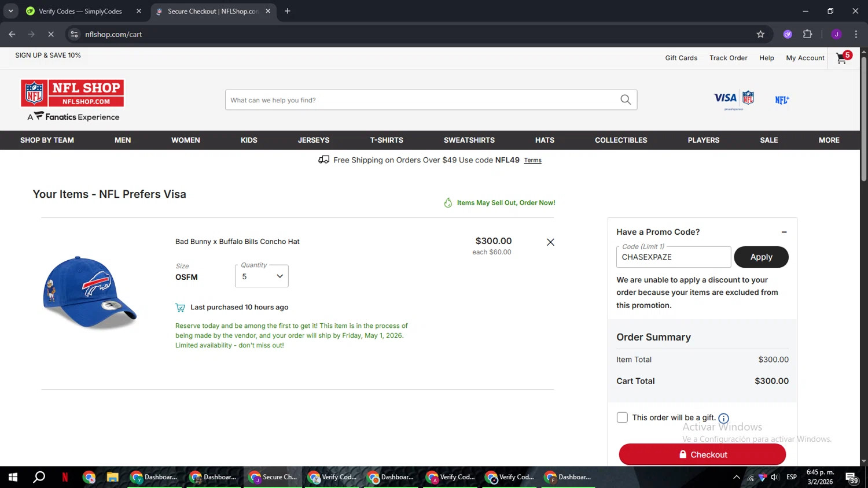Open the Help link
The image size is (868, 488).
[767, 58]
